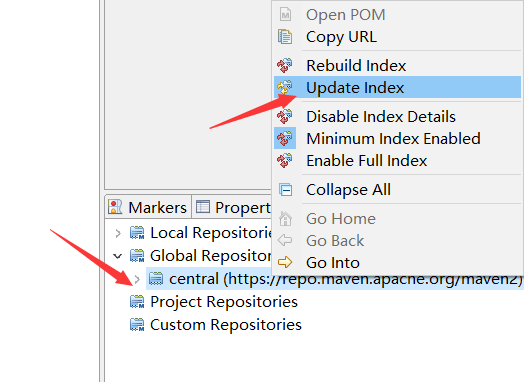The height and width of the screenshot is (382, 524).
Task: Click the central repository icon
Action: coord(156,278)
